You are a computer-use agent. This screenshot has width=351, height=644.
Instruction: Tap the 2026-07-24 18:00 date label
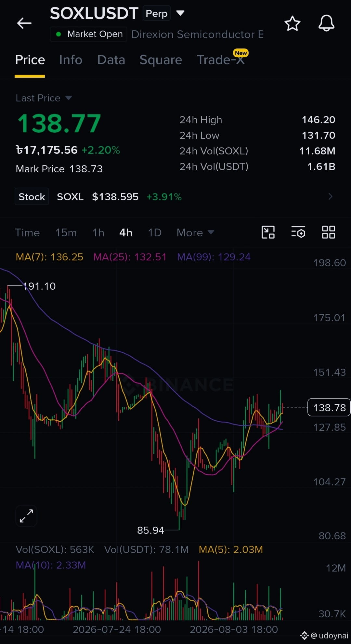(117, 629)
